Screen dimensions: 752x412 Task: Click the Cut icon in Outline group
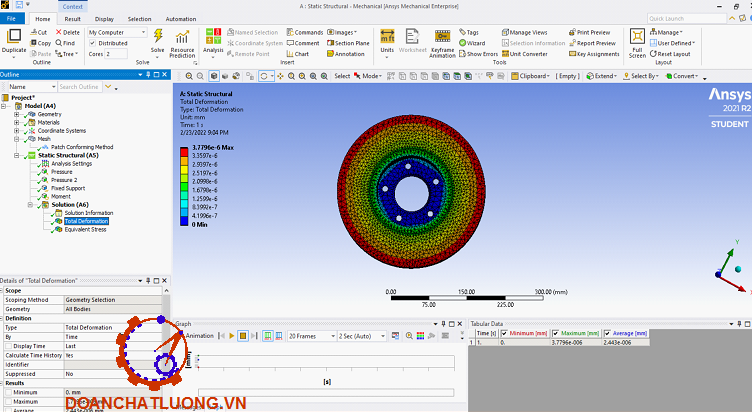point(34,32)
